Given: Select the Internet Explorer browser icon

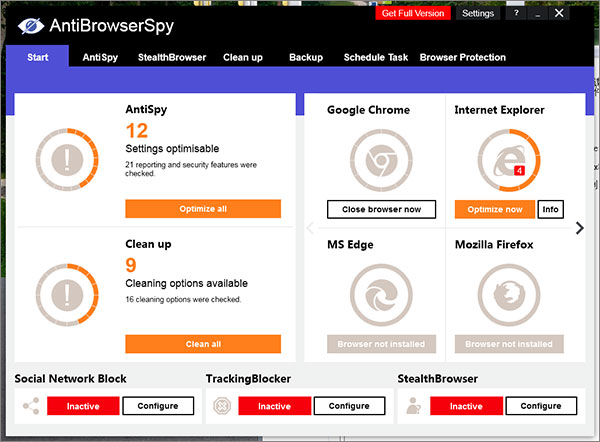Looking at the screenshot, I should click(x=509, y=160).
